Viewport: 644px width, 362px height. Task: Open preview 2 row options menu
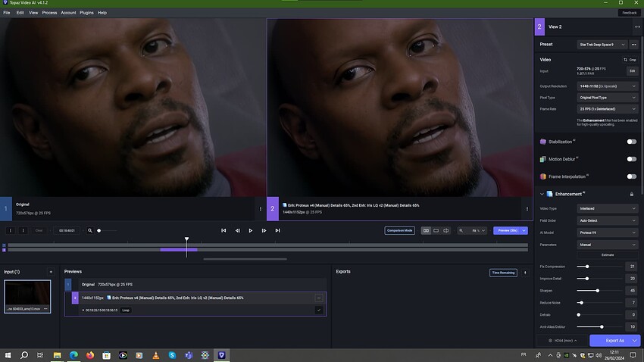coord(319,298)
